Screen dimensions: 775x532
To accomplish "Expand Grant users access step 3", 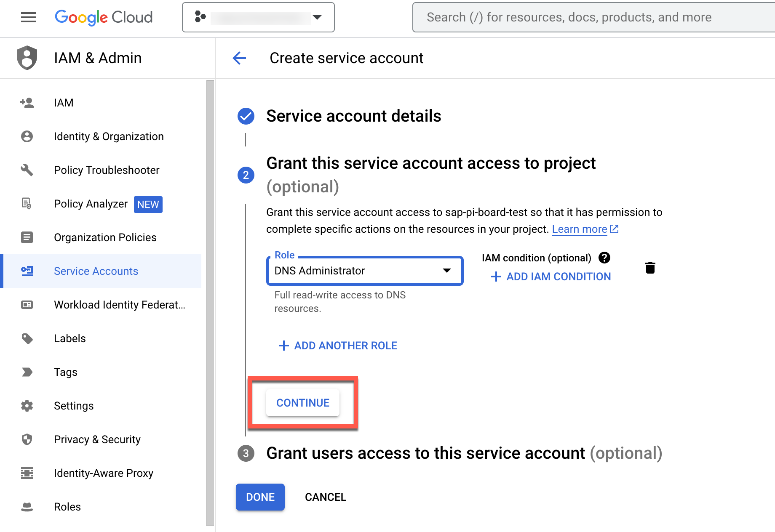I will pyautogui.click(x=464, y=453).
